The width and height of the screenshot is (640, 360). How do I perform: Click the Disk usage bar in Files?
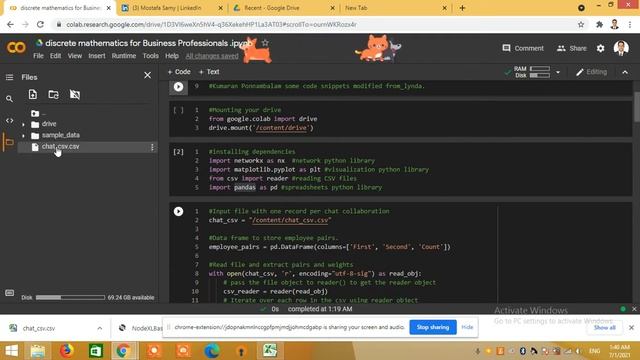[70, 298]
